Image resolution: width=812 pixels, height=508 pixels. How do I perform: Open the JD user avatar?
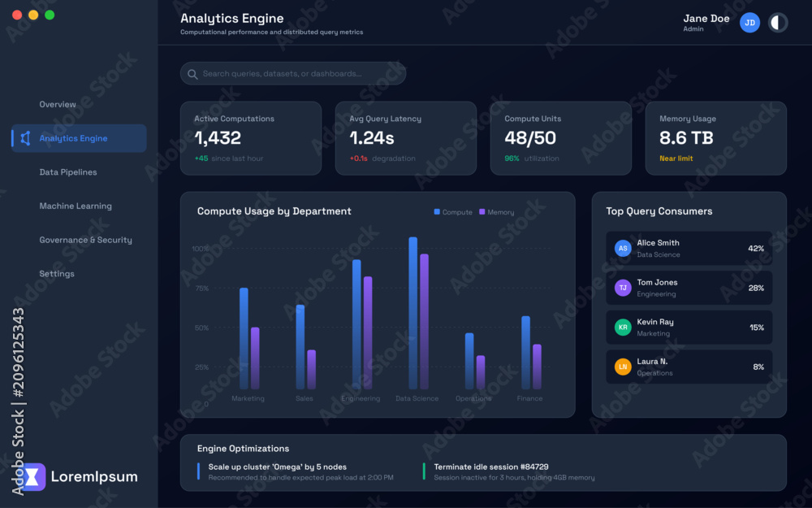pos(749,23)
